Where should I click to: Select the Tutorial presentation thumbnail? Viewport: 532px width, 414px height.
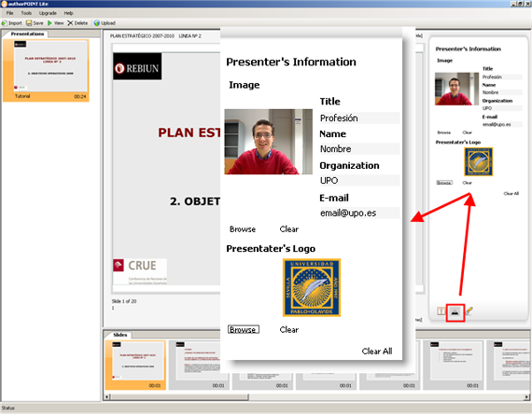46,70
